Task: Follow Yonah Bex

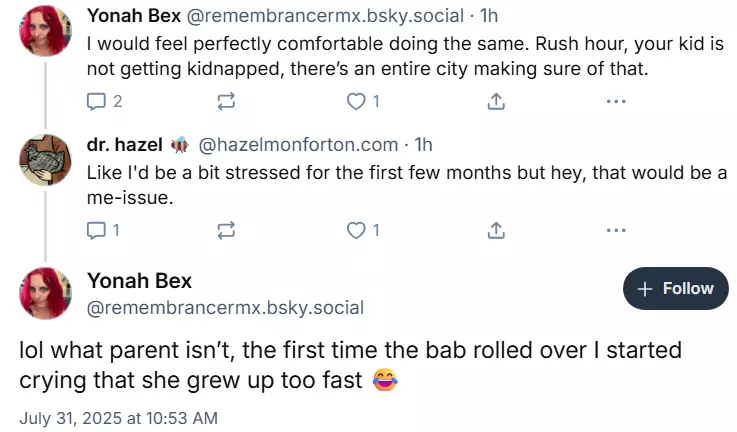Action: point(675,288)
